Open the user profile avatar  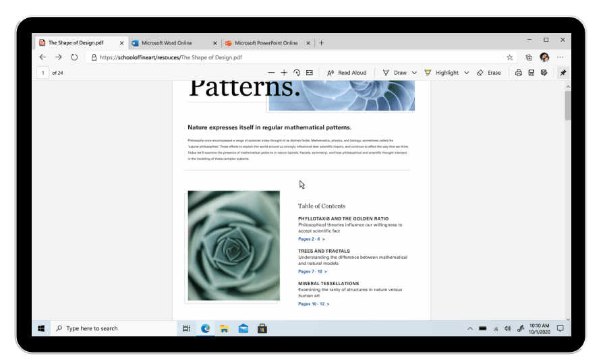point(544,57)
